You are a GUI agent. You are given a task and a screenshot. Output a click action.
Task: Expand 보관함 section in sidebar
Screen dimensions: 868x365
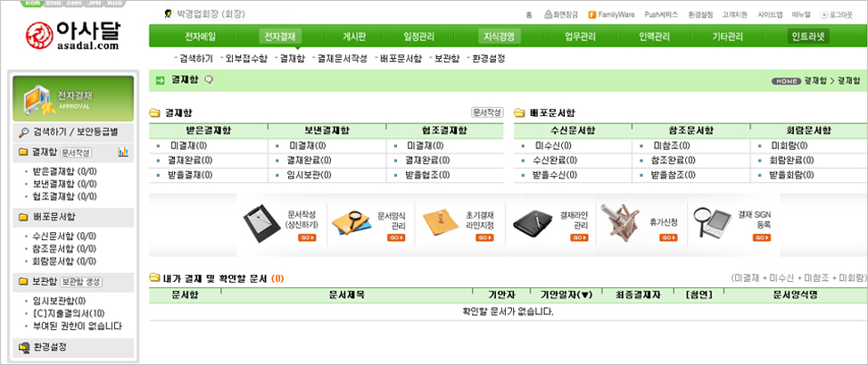click(x=45, y=281)
